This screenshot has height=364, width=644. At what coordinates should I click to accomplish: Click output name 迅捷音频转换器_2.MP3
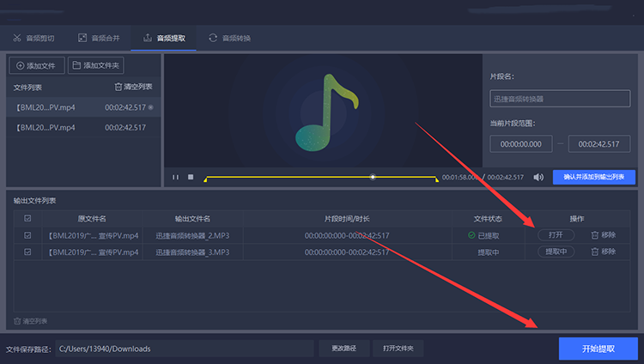(192, 236)
